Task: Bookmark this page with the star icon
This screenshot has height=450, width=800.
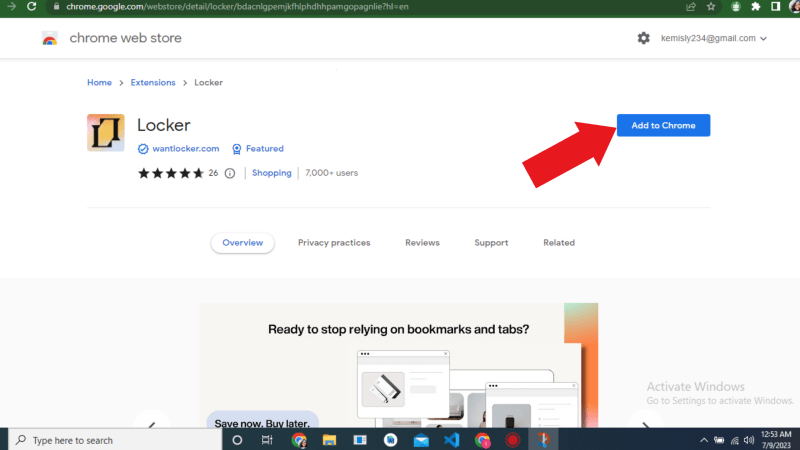Action: coord(711,7)
